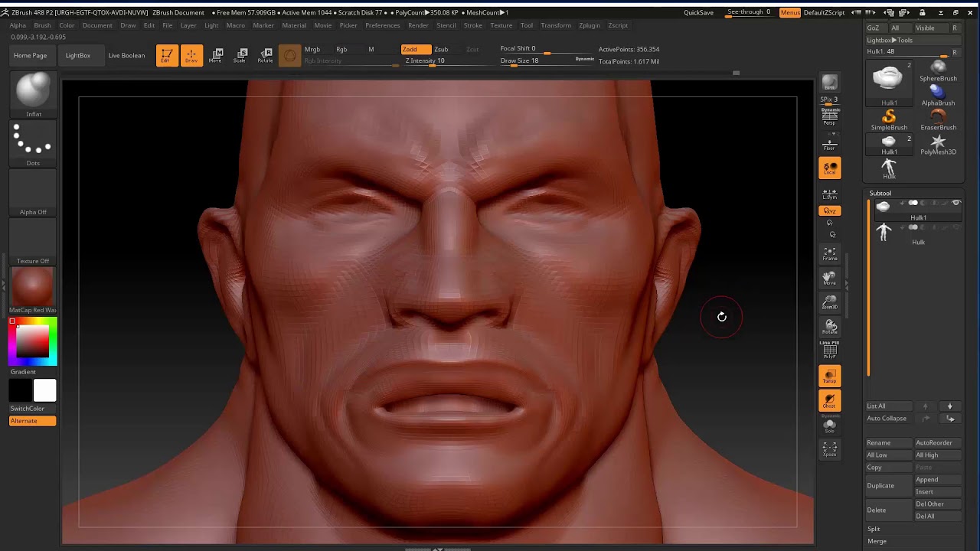Activate the Draw mode button

click(x=191, y=55)
